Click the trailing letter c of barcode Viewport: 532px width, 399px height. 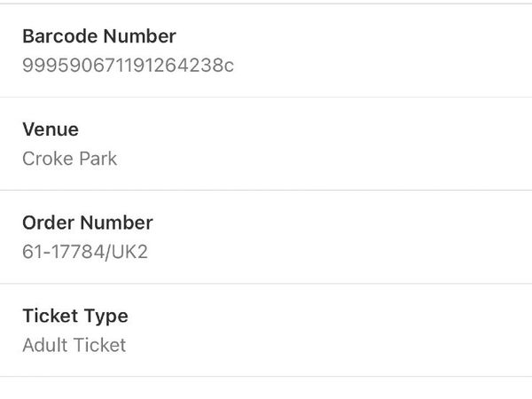[229, 66]
